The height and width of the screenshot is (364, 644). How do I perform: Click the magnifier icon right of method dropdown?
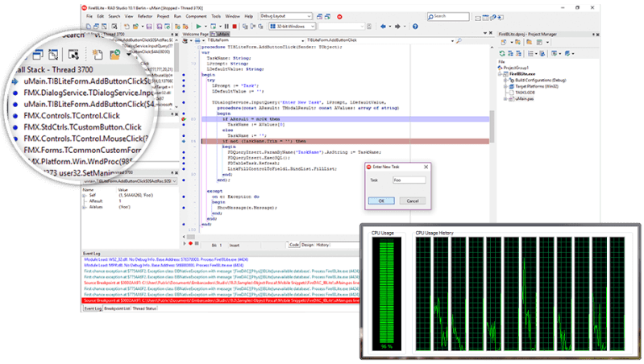coord(459,40)
